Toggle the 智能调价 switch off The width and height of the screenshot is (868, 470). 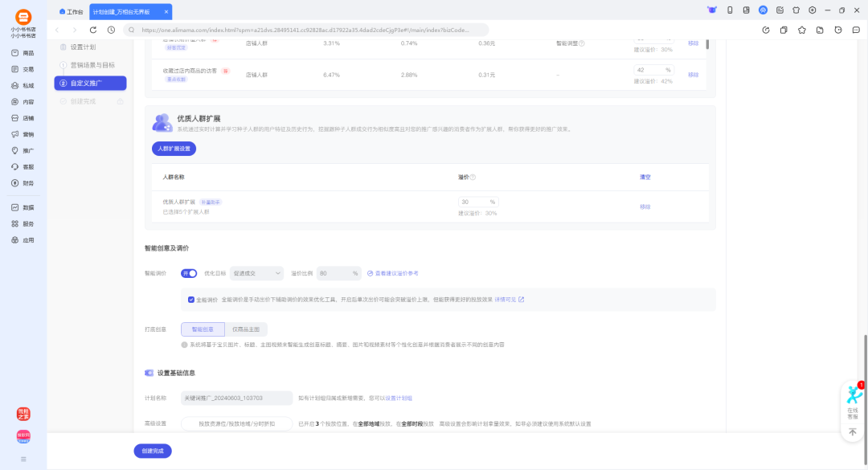point(189,273)
